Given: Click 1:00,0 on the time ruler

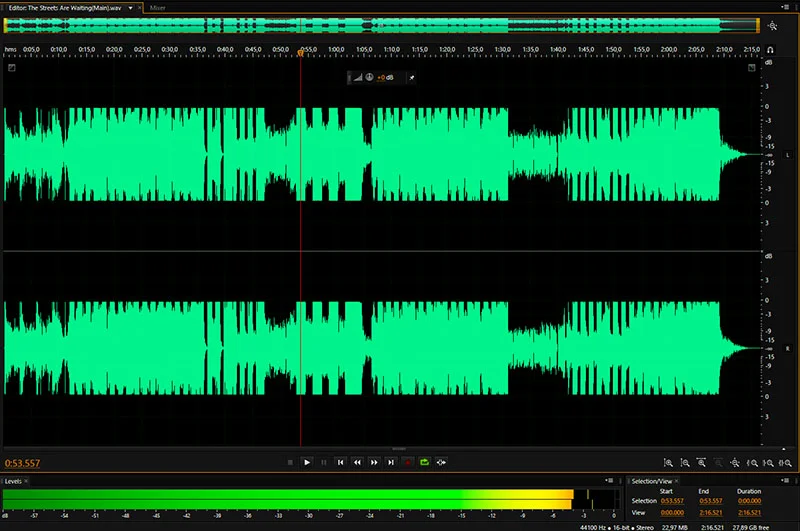Looking at the screenshot, I should (336, 49).
